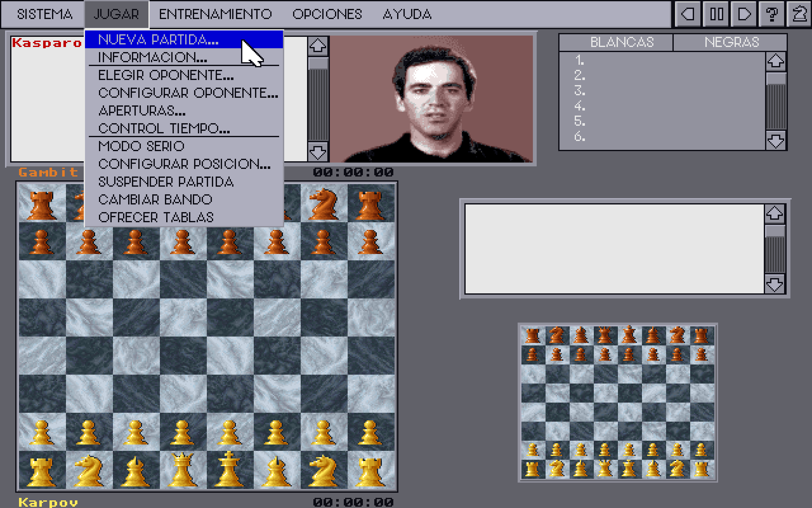Toggle MODO SERIO option
The width and height of the screenshot is (812, 508).
click(184, 146)
